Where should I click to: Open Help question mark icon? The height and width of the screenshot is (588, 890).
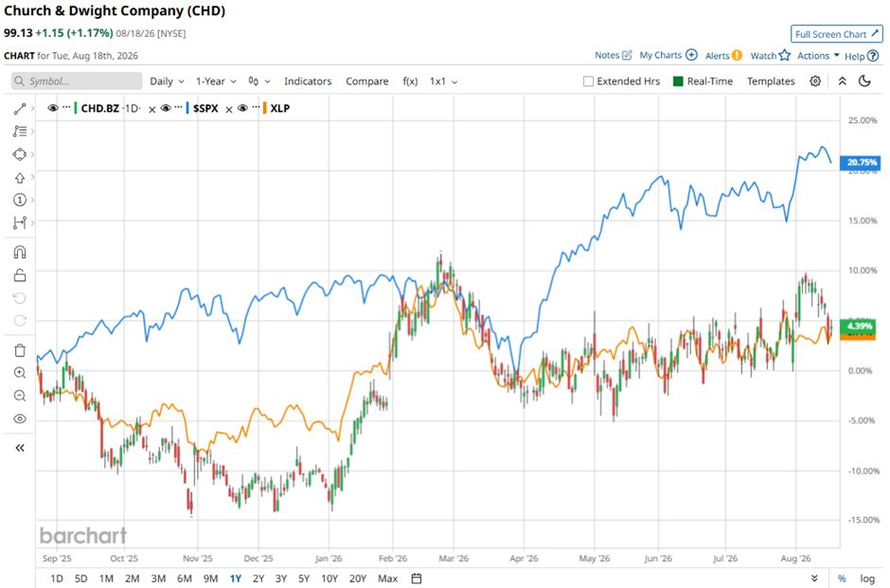tap(873, 56)
